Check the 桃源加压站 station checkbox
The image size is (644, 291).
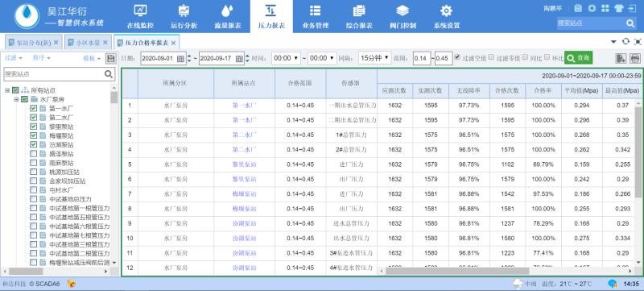pos(34,172)
